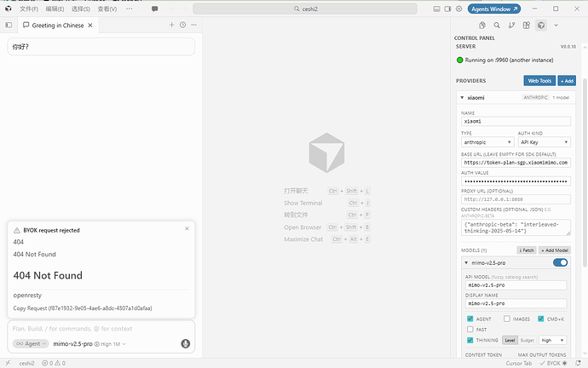Click the custom headers JSON textarea
The image size is (588, 368).
point(516,227)
